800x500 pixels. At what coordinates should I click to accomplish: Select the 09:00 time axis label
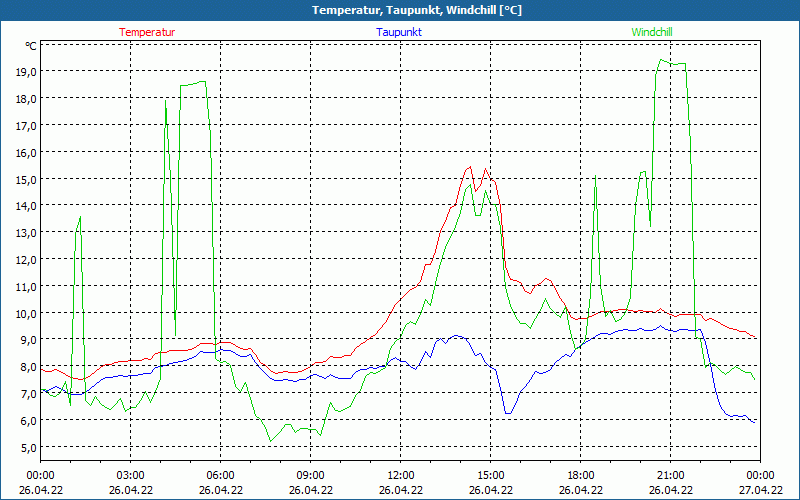point(310,475)
